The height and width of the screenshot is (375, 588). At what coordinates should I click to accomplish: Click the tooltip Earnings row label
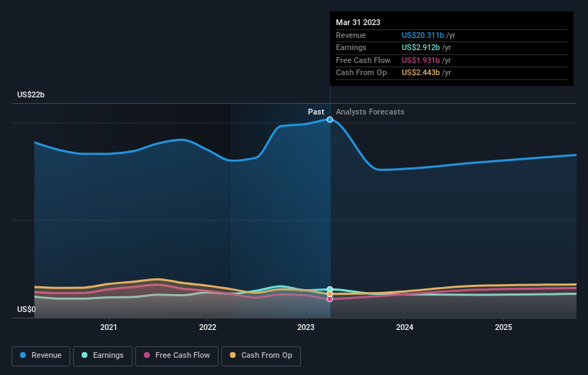click(351, 47)
